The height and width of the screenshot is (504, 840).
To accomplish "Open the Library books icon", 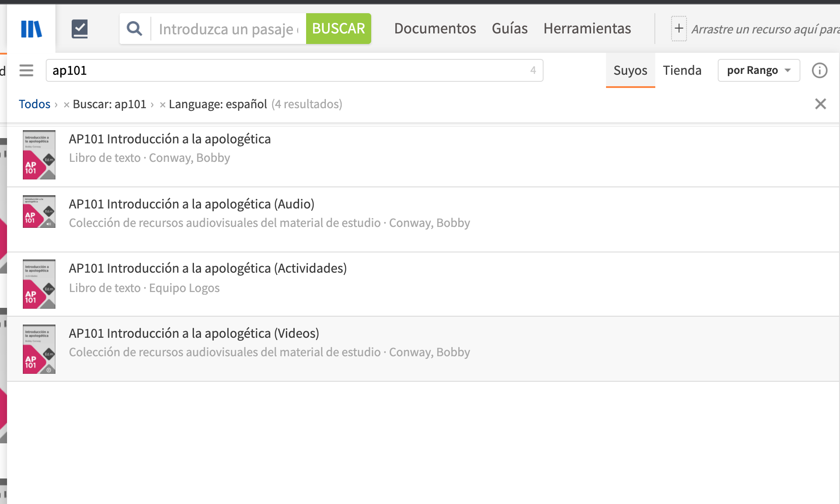I will point(31,29).
